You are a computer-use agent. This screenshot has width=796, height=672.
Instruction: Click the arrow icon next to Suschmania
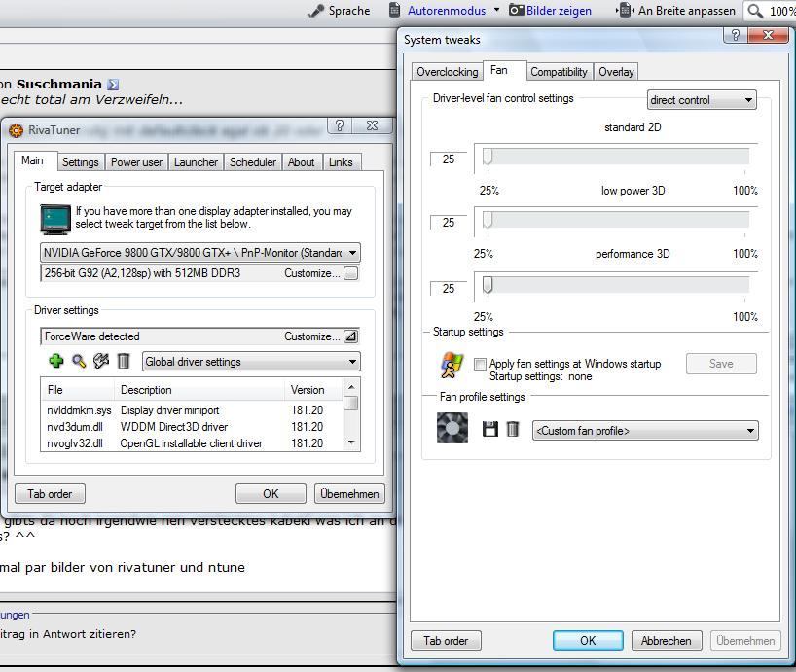pyautogui.click(x=113, y=85)
